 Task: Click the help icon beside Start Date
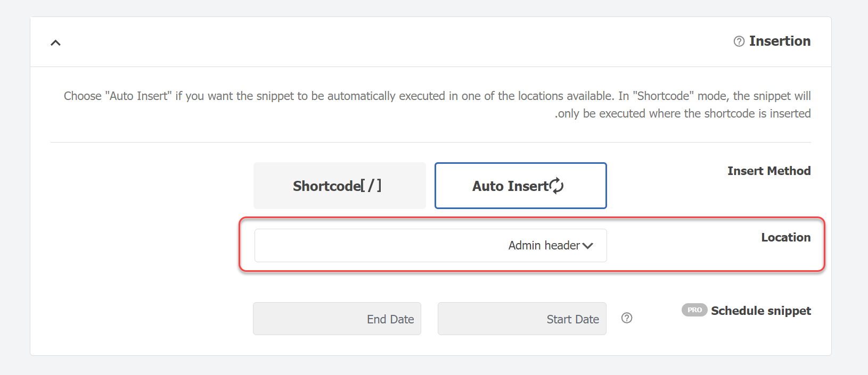coord(627,318)
